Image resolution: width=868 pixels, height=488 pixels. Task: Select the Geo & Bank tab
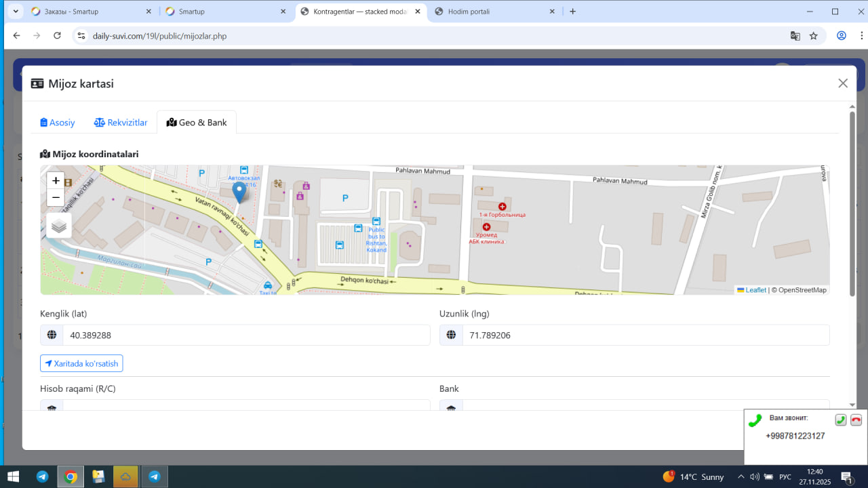tap(197, 123)
